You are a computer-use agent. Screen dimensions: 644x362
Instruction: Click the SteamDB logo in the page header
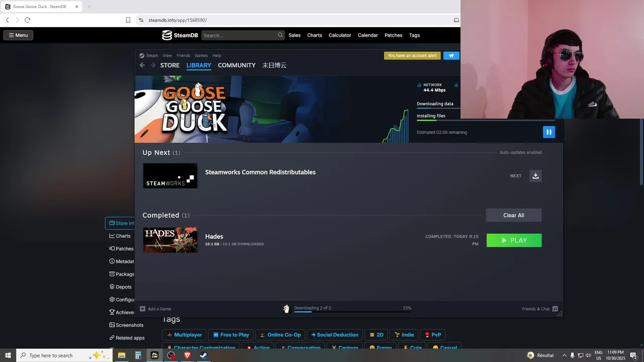(180, 35)
